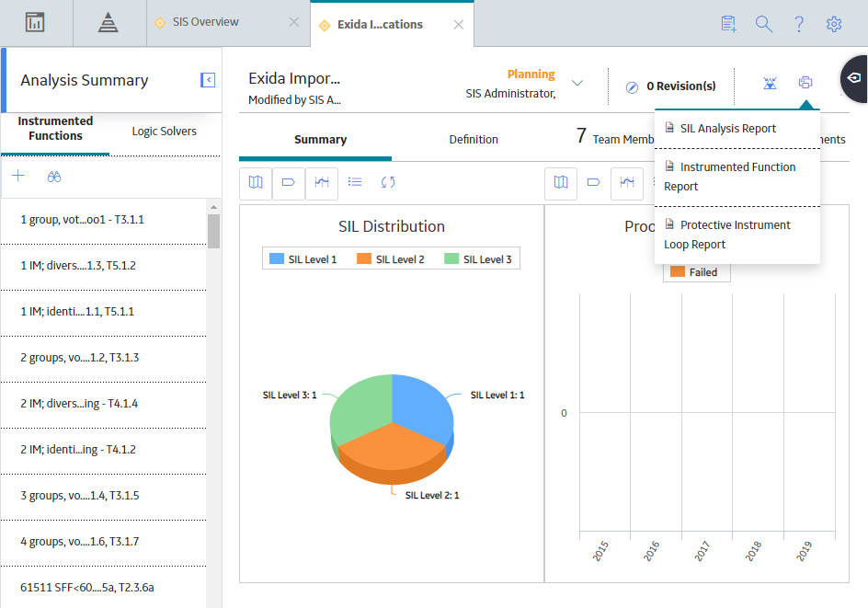This screenshot has height=608, width=868.
Task: Click the orange SIL Level 2 pie slice
Action: coord(392,450)
